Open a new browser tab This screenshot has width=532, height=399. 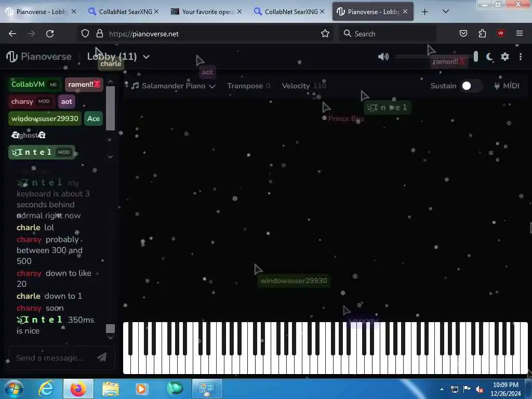424,12
